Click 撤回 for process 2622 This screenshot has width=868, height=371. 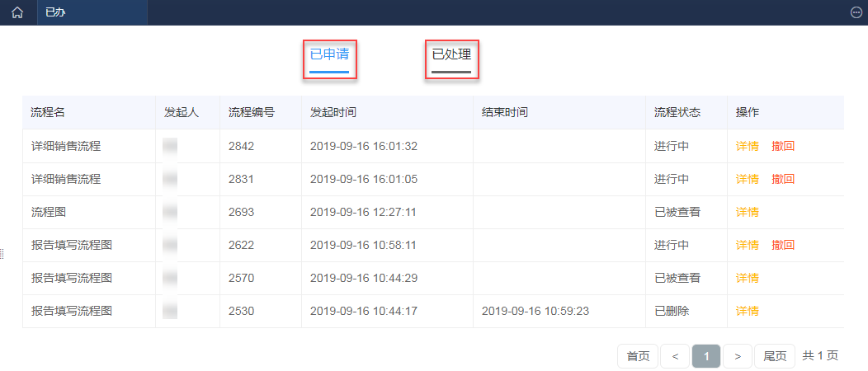pos(783,245)
